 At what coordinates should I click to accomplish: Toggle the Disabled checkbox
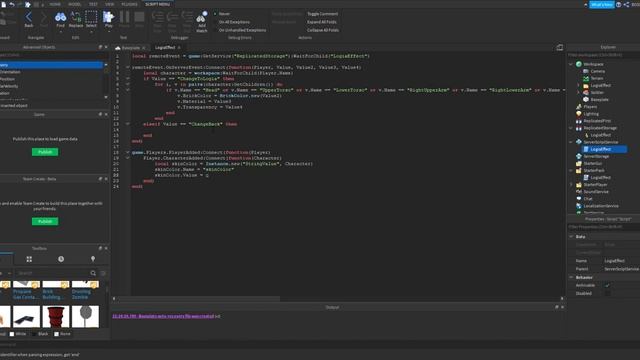coord(607,293)
